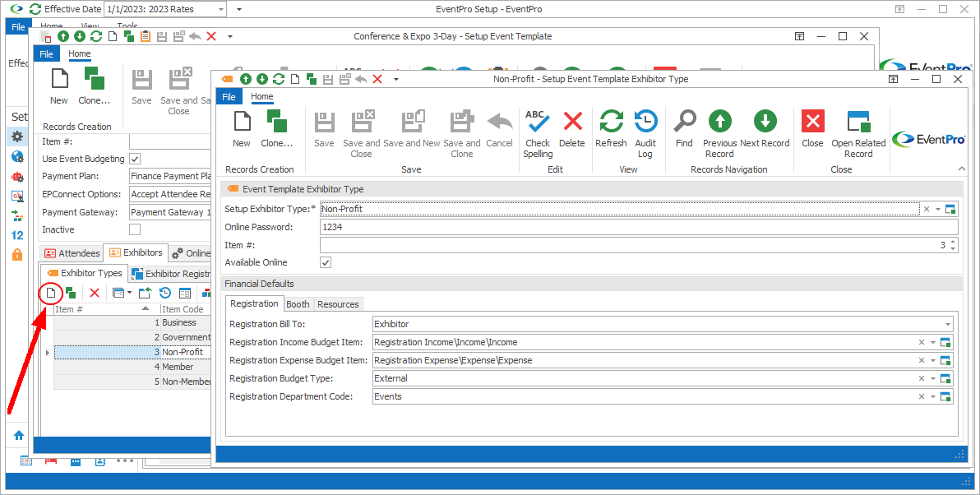
Task: Click into the Online Password field
Action: [x=639, y=227]
